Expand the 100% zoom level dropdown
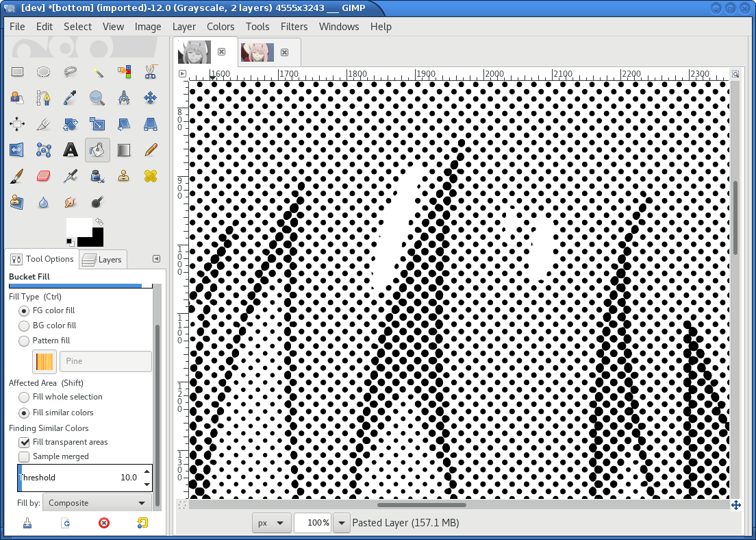This screenshot has height=540, width=756. [342, 523]
